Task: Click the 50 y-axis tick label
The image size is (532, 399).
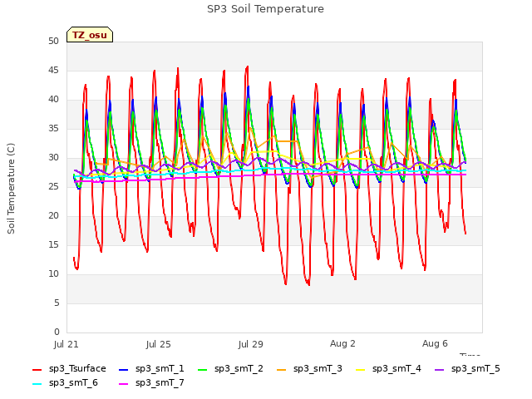Action: [x=53, y=41]
